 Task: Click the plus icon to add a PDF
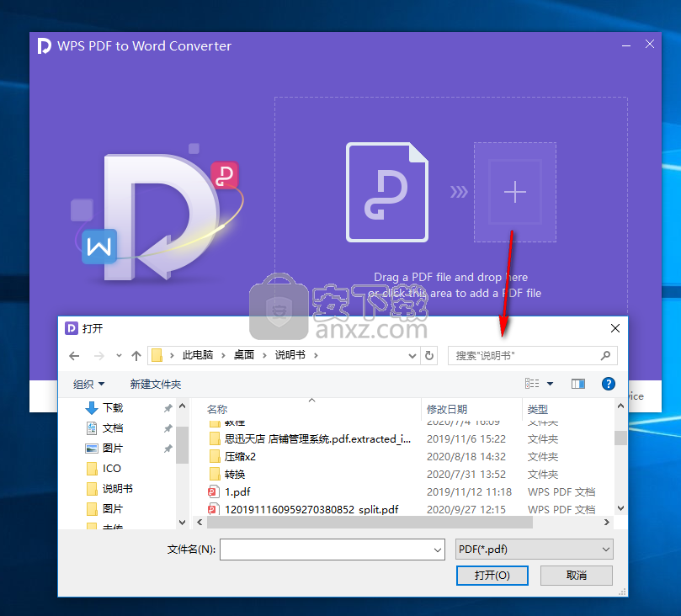pyautogui.click(x=515, y=192)
